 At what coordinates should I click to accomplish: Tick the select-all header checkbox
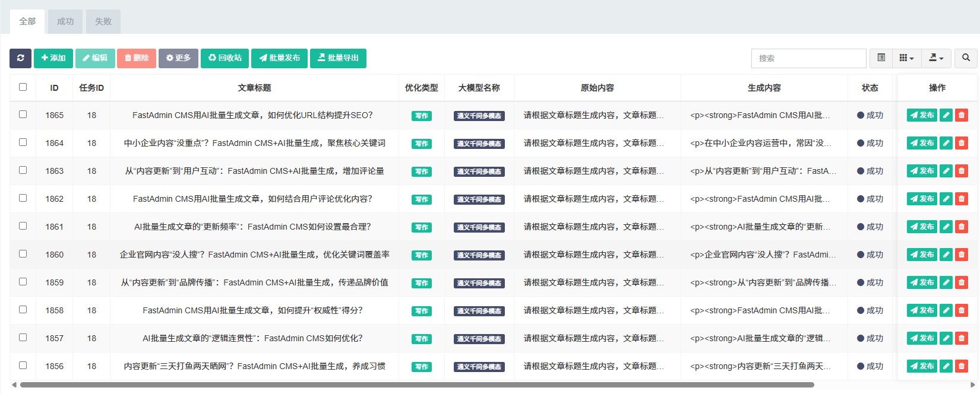pyautogui.click(x=23, y=87)
